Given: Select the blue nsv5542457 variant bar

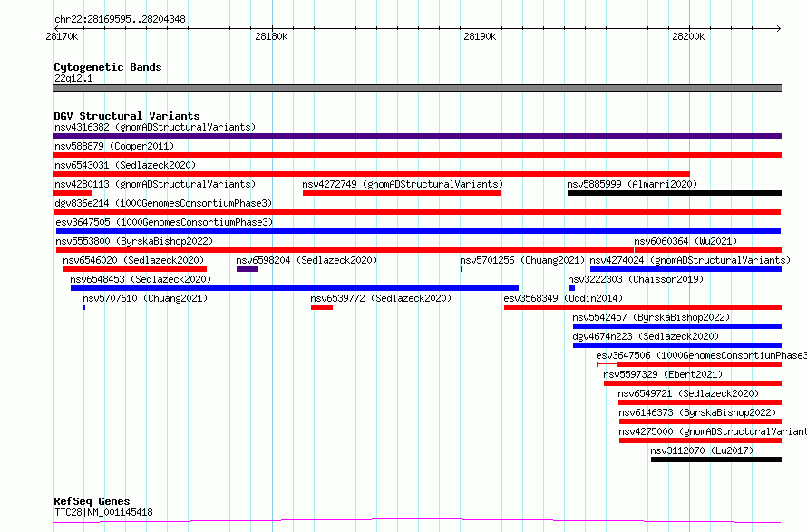Looking at the screenshot, I should click(x=677, y=326).
